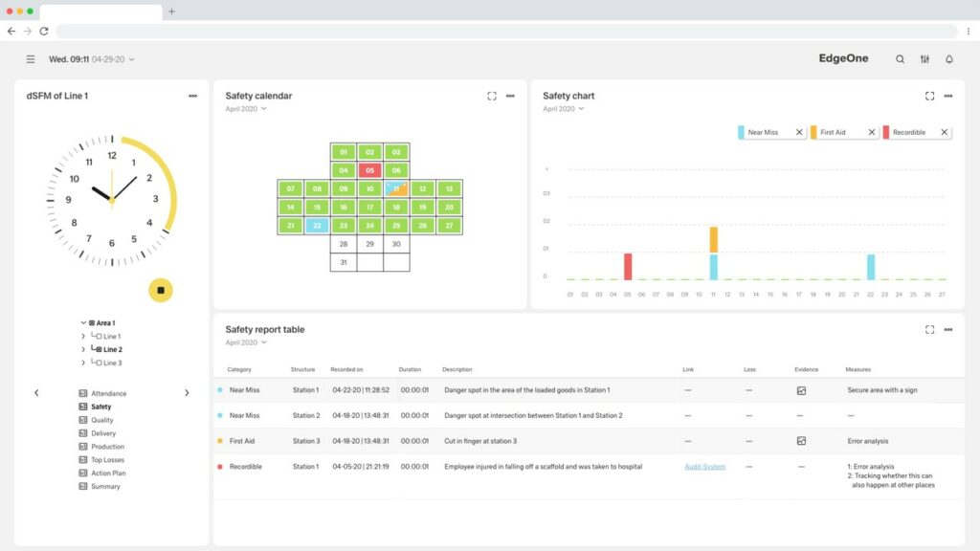This screenshot has height=551, width=980.
Task: Open the Audit-System link in Recordable row
Action: point(705,467)
